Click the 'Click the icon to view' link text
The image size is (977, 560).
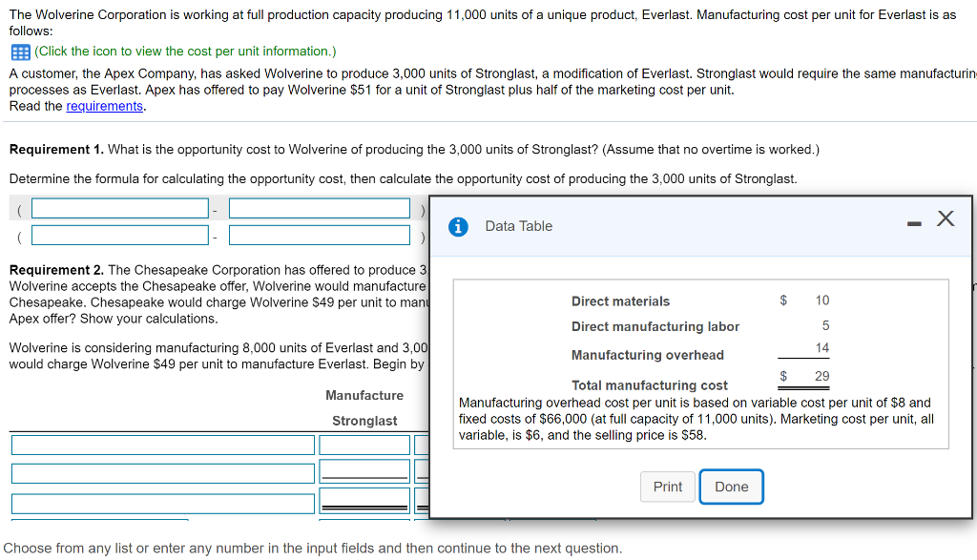point(185,52)
